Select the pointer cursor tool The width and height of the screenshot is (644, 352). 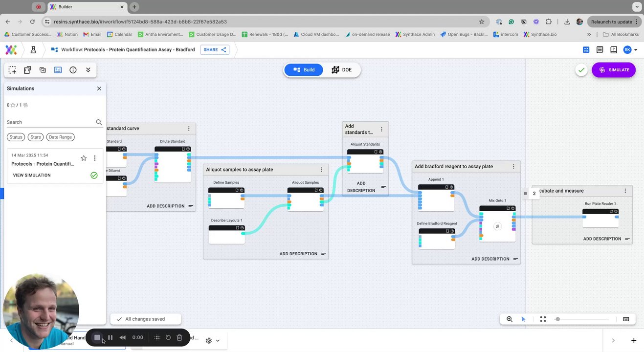523,319
